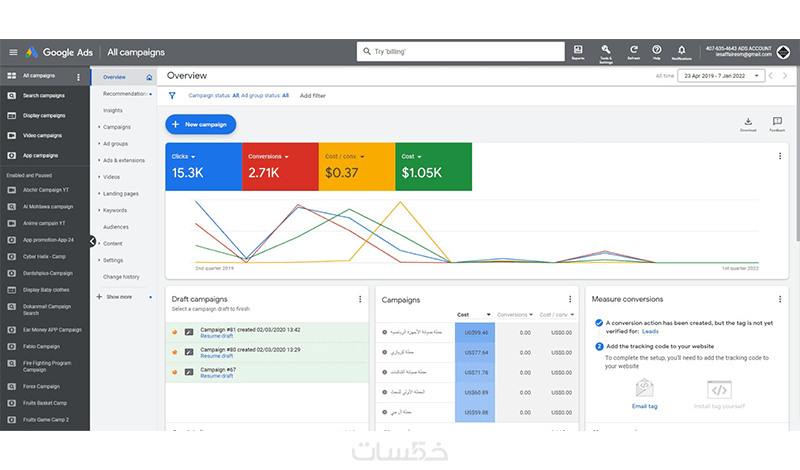Open the Insights page menu item
Viewport: 800px width, 470px height.
[113, 110]
